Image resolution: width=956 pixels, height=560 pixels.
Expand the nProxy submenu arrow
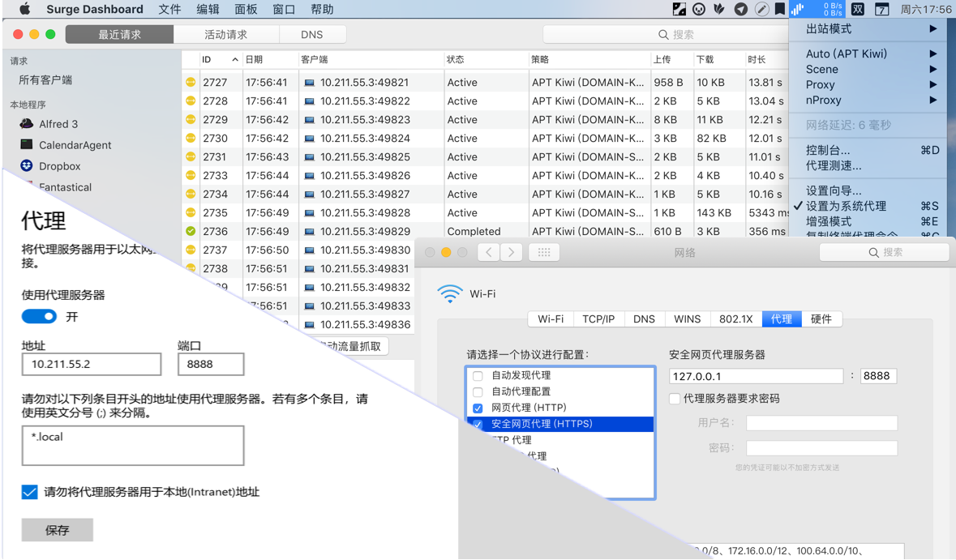(x=932, y=100)
